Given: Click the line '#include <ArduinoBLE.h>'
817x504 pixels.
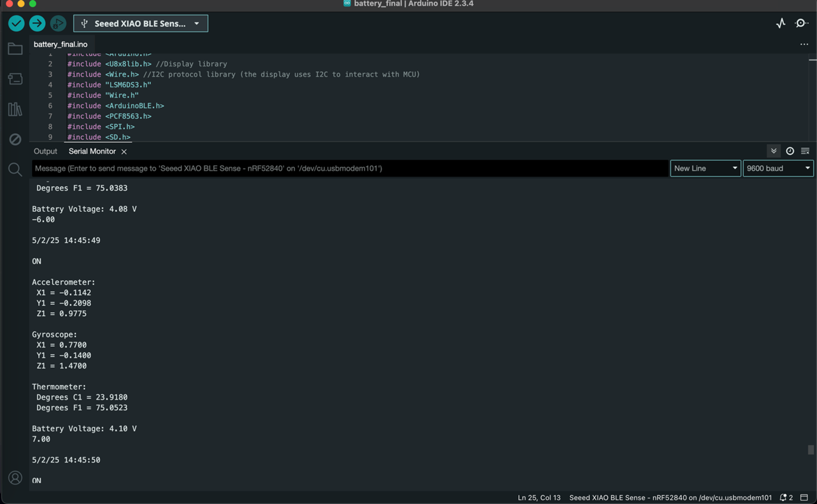Looking at the screenshot, I should pos(115,106).
